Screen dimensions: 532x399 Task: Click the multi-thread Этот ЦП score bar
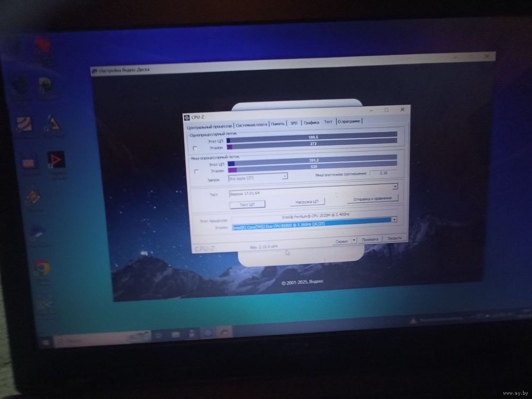click(312, 161)
